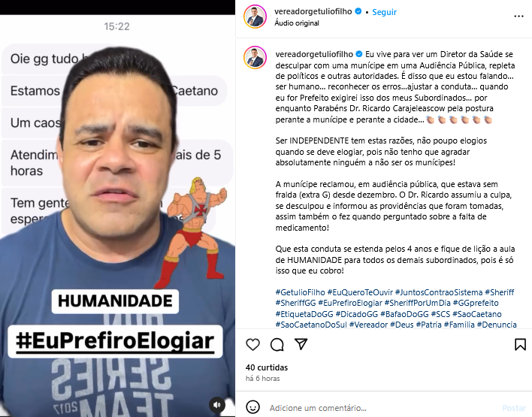Open hashtag #GetulioFilho
The image size is (532, 417).
click(301, 292)
